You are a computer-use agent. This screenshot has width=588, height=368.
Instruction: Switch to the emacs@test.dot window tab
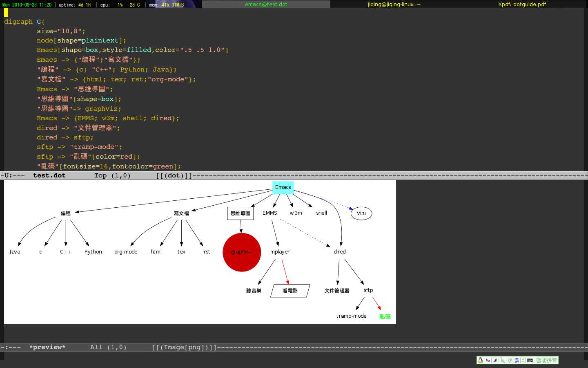(x=266, y=4)
